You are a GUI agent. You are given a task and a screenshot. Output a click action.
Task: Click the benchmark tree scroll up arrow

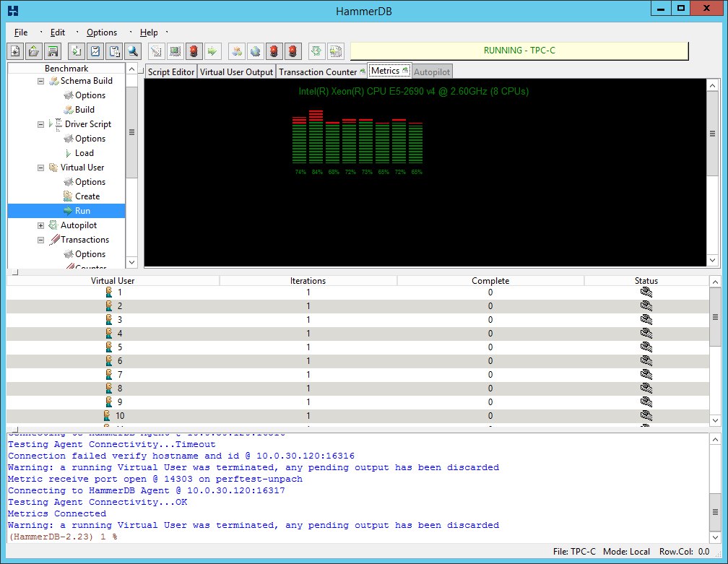[x=132, y=69]
